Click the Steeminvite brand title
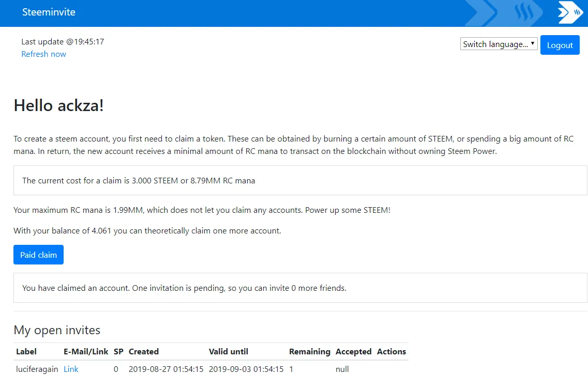The image size is (588, 390). coord(49,12)
